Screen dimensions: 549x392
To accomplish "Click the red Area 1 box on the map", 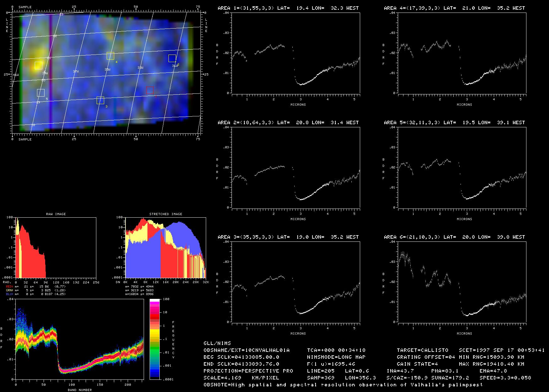I will 150,90.
